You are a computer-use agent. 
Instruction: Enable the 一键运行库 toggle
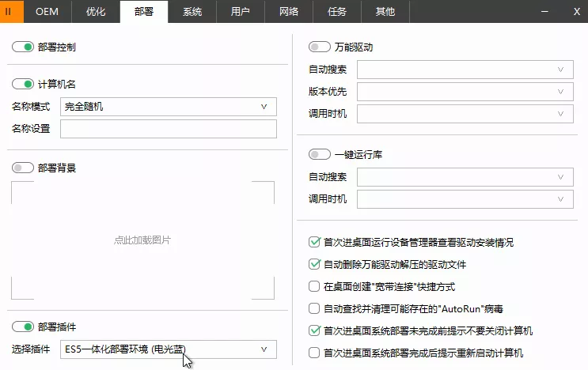click(x=320, y=155)
